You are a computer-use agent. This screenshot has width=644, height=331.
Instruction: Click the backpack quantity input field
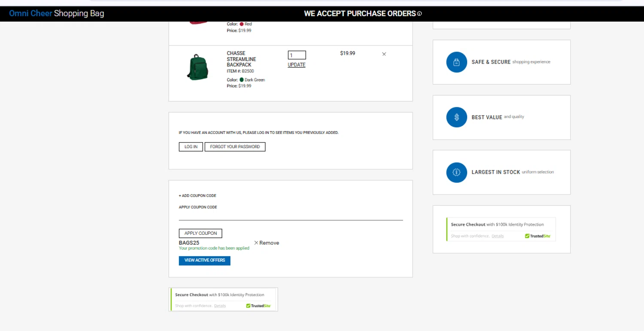tap(297, 55)
